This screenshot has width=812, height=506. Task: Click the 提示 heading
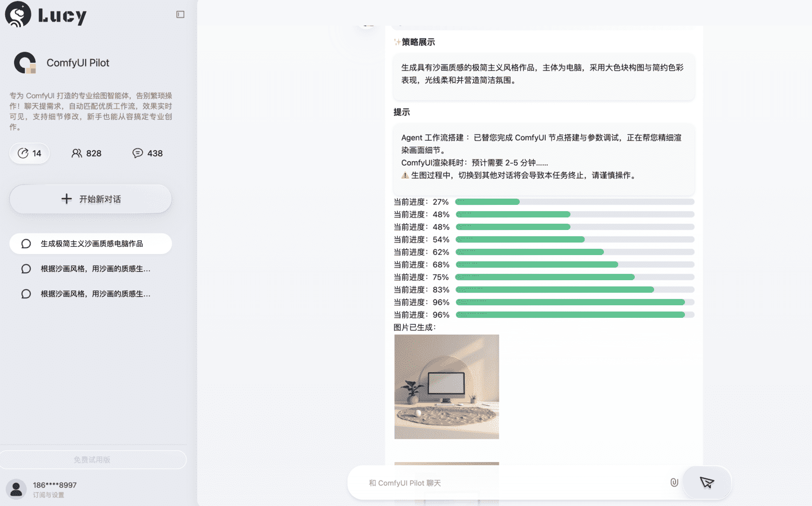click(x=402, y=112)
